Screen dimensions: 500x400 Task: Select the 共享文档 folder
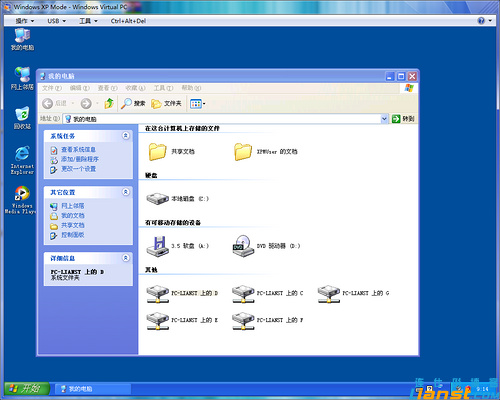tap(171, 152)
